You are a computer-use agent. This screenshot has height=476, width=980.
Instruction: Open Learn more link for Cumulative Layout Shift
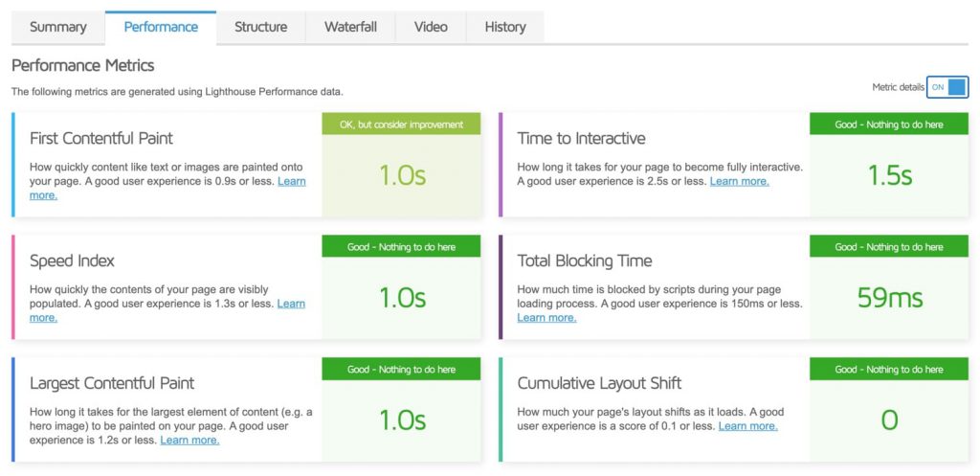coord(748,426)
